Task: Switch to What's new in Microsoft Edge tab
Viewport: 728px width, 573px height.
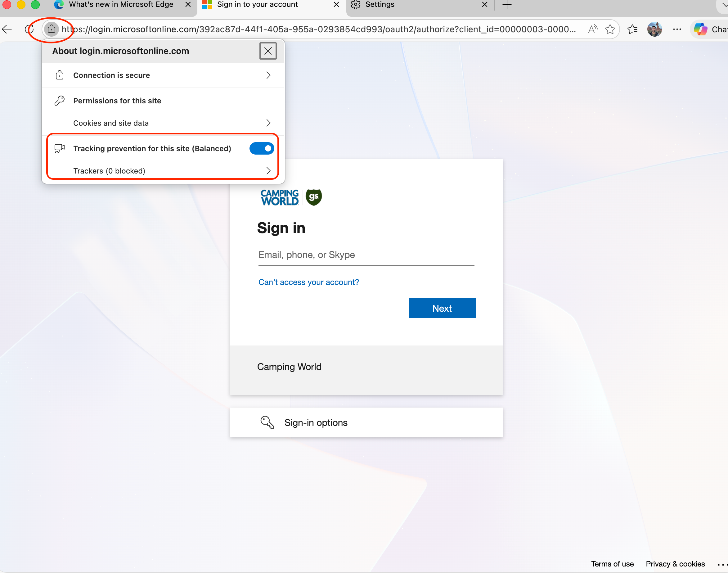Action: pos(121,5)
